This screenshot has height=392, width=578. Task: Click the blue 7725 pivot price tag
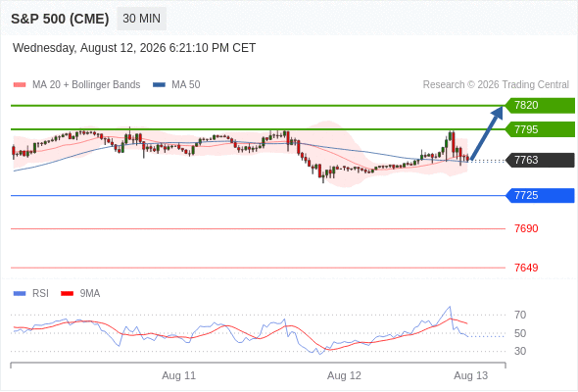click(x=540, y=195)
